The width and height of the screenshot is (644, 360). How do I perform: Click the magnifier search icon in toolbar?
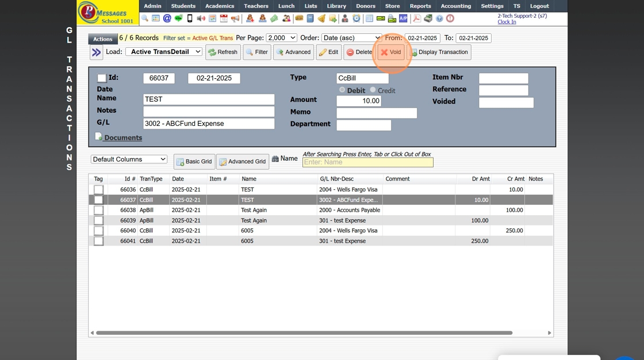click(145, 18)
